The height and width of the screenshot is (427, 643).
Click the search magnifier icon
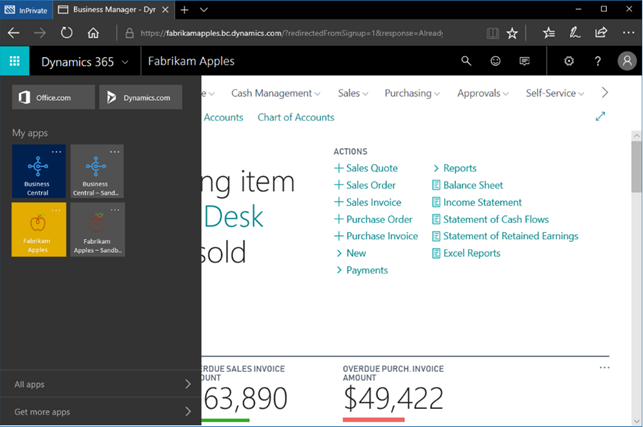466,61
